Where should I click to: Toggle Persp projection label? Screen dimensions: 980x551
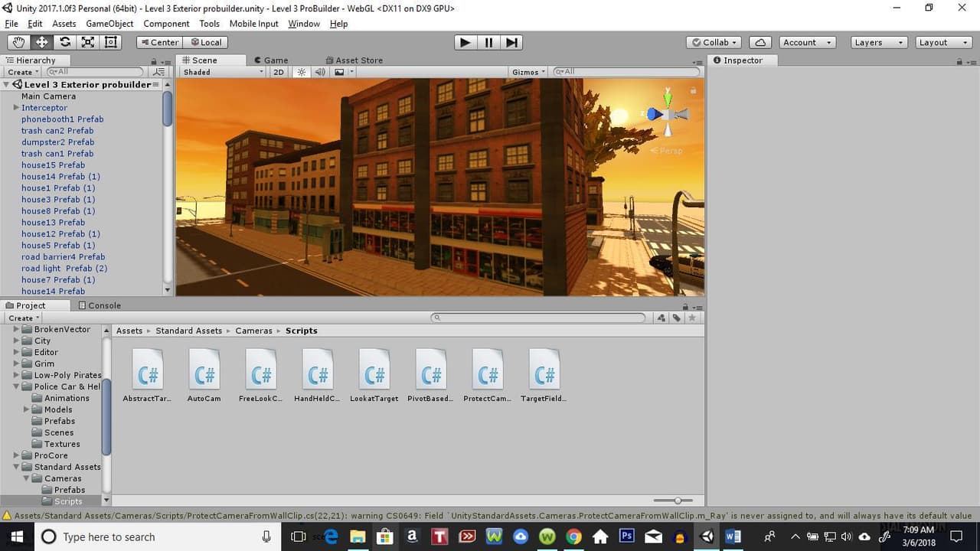click(666, 151)
